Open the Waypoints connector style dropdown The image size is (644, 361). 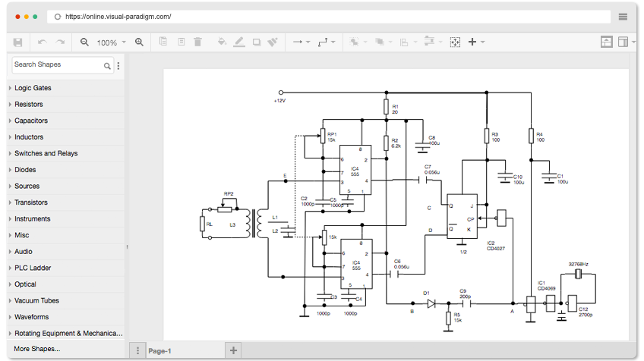pos(327,42)
